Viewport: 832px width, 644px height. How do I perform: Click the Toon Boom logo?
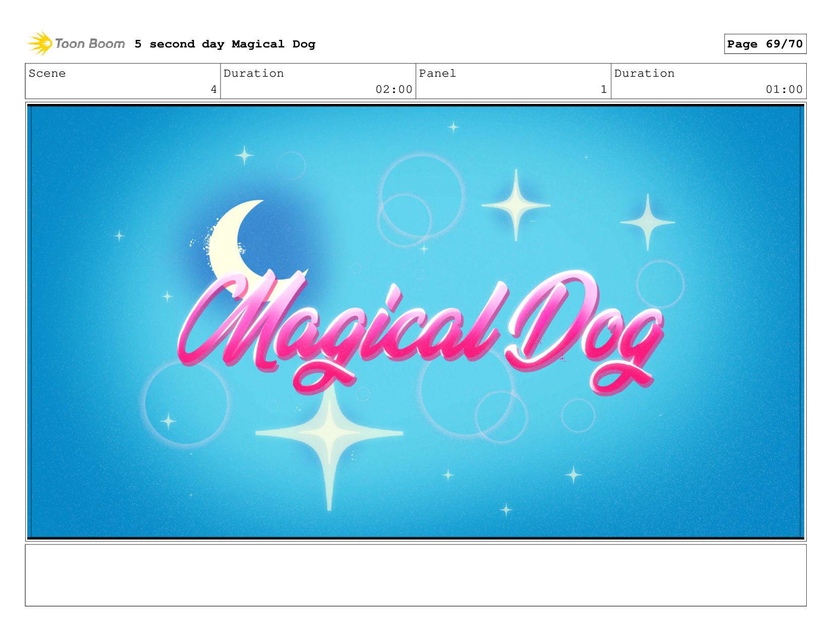pyautogui.click(x=76, y=43)
